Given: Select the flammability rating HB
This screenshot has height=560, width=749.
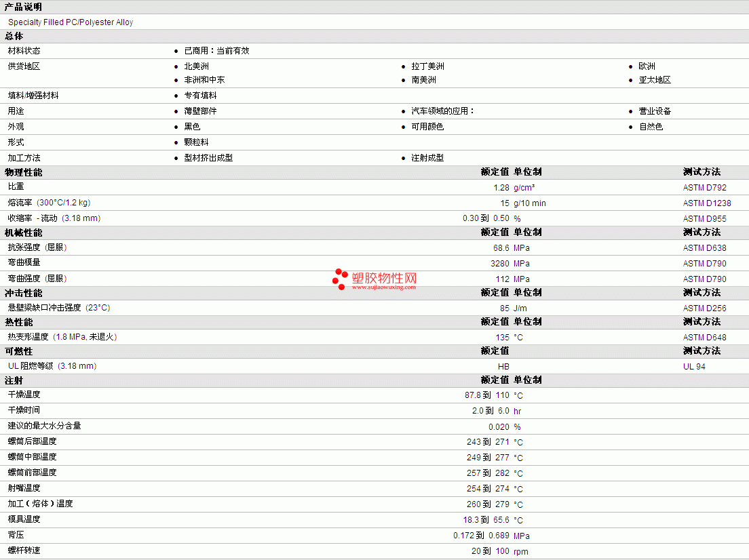Looking at the screenshot, I should click(503, 366).
